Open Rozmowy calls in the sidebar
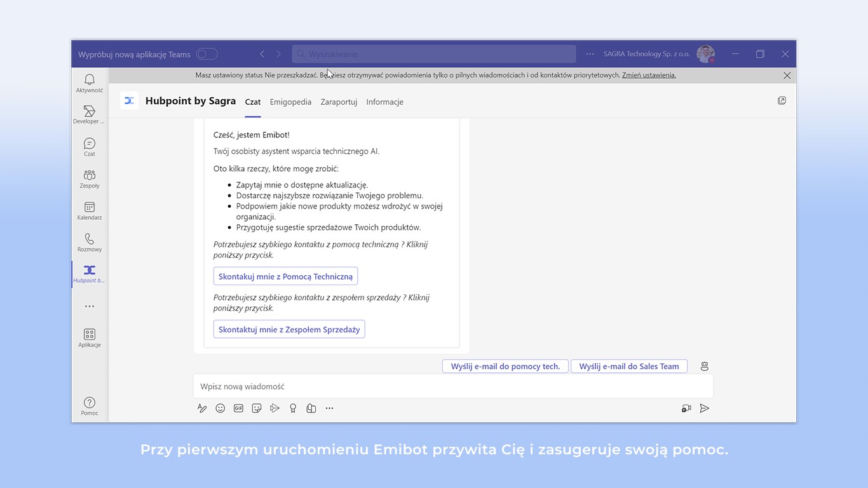Viewport: 868px width, 488px height. [90, 242]
